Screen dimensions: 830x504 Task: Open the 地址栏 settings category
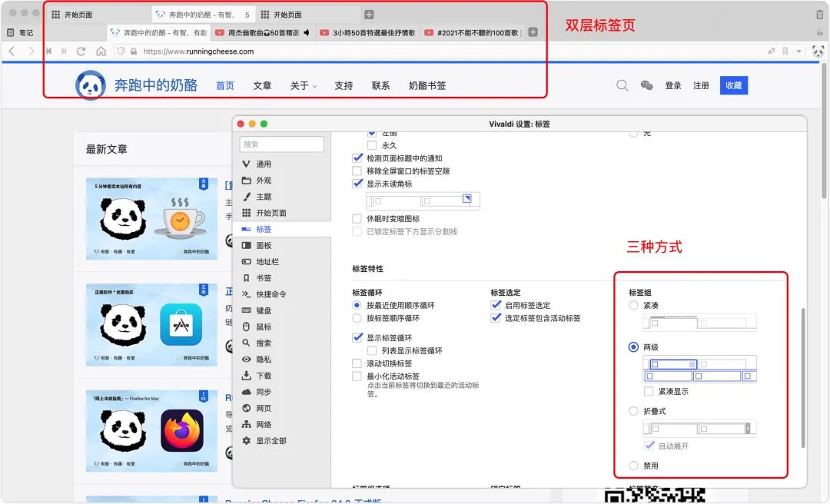[267, 261]
